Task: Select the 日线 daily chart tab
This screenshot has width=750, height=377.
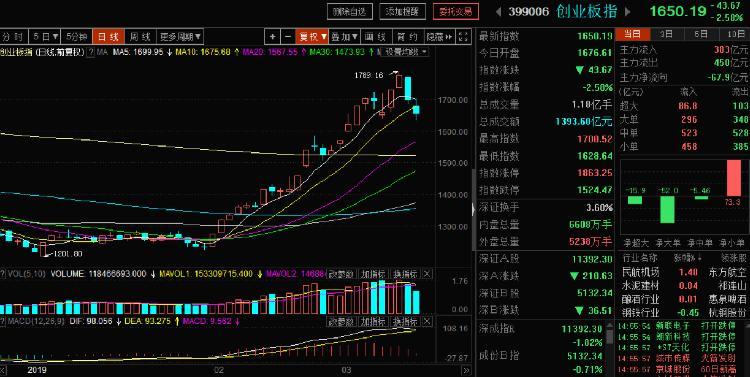Action: tap(109, 36)
